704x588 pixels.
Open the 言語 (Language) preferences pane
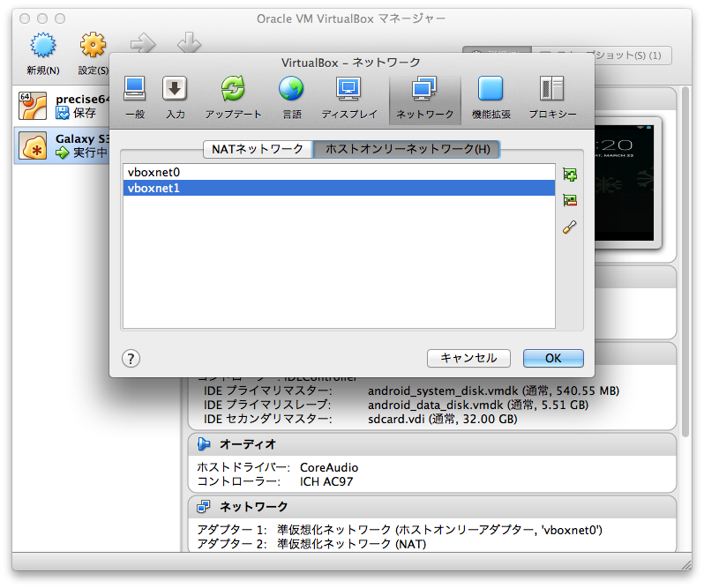click(x=291, y=97)
